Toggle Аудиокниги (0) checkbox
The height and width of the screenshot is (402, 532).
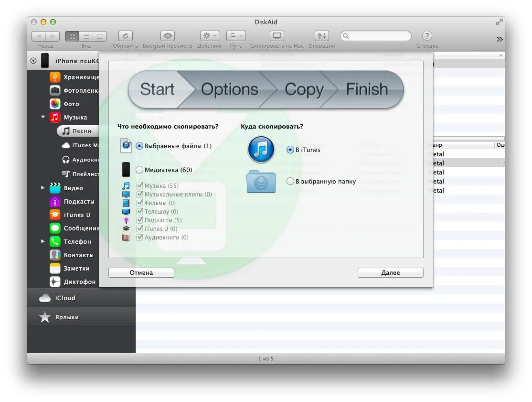tap(139, 237)
